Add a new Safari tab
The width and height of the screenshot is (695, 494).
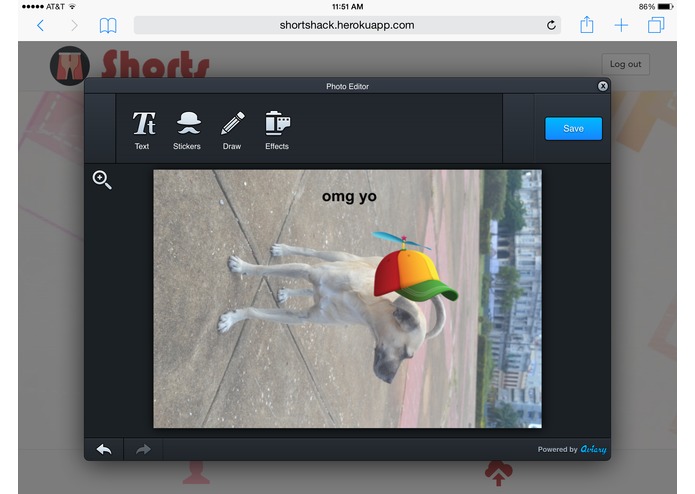coord(621,25)
